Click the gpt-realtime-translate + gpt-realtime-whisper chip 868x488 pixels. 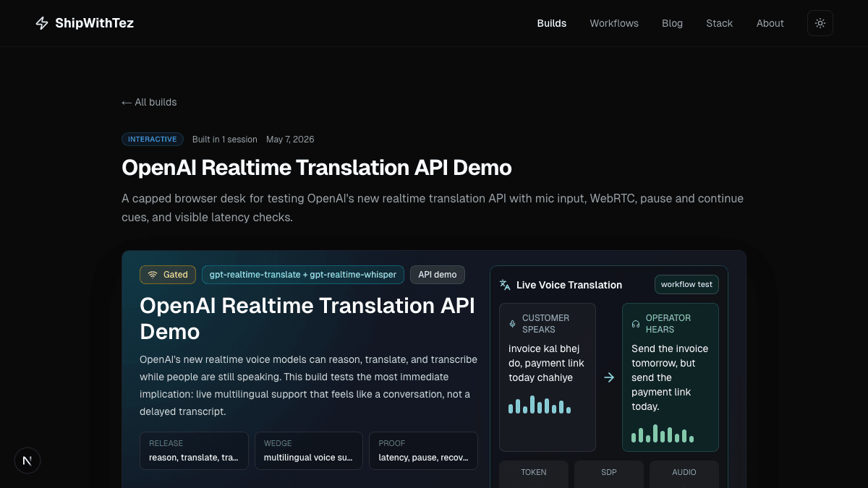(x=303, y=275)
